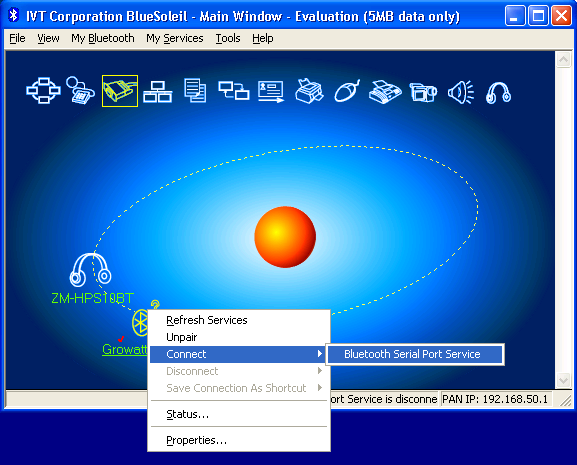The height and width of the screenshot is (465, 577).
Task: Maximize the BlueSoleil main window
Action: pos(538,16)
